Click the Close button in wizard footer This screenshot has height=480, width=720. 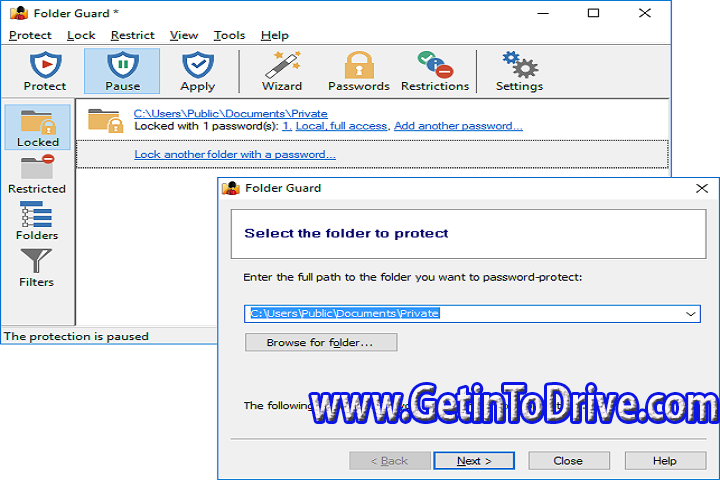[x=569, y=461]
